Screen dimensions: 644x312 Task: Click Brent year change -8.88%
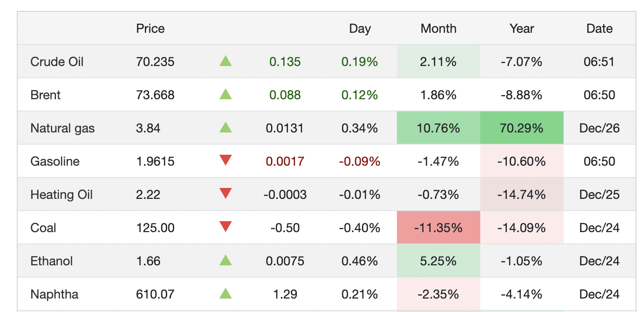[522, 95]
